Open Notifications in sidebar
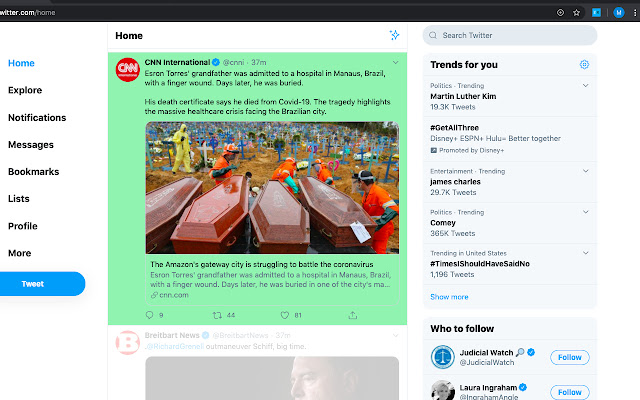 coord(37,118)
